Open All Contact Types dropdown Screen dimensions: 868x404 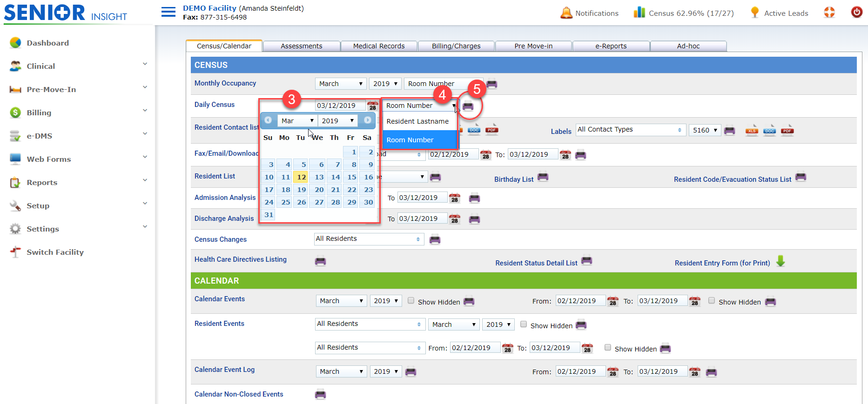coord(630,130)
